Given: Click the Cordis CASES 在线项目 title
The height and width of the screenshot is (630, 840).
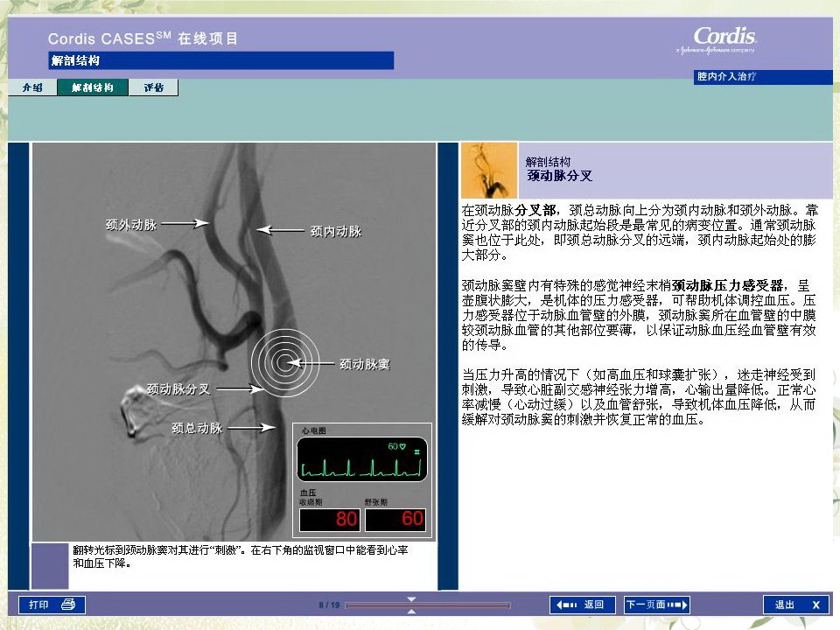Looking at the screenshot, I should tap(143, 38).
